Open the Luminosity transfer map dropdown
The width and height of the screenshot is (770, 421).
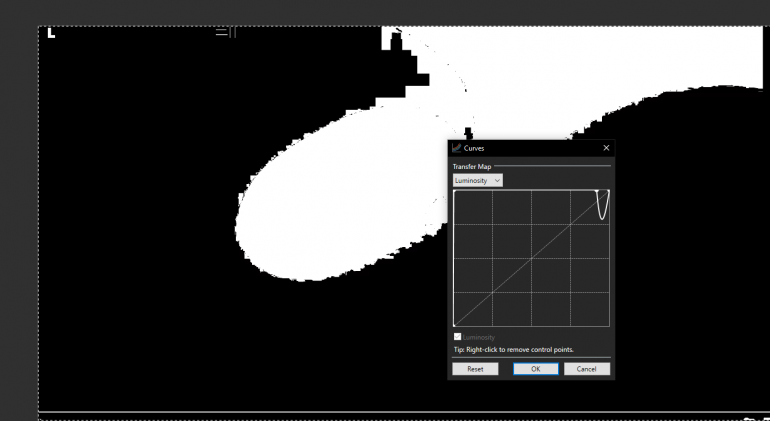477,180
